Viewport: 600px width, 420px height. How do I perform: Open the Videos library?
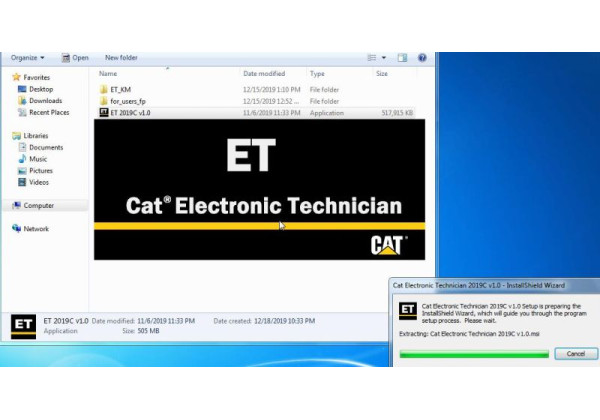coord(39,183)
